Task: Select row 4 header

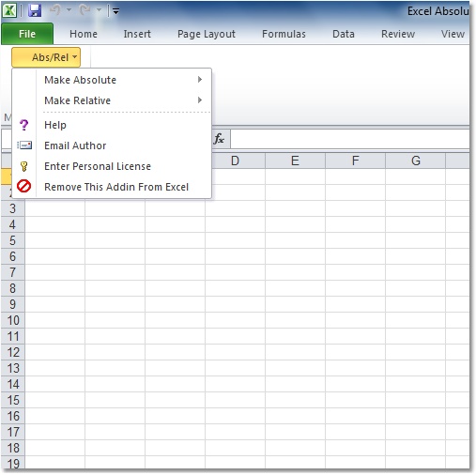Action: pos(12,224)
